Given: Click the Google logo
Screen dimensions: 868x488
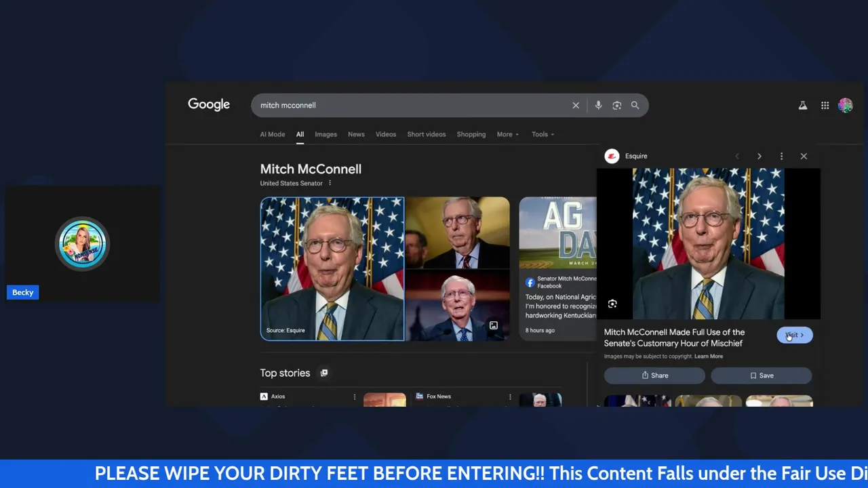Looking at the screenshot, I should pyautogui.click(x=209, y=104).
